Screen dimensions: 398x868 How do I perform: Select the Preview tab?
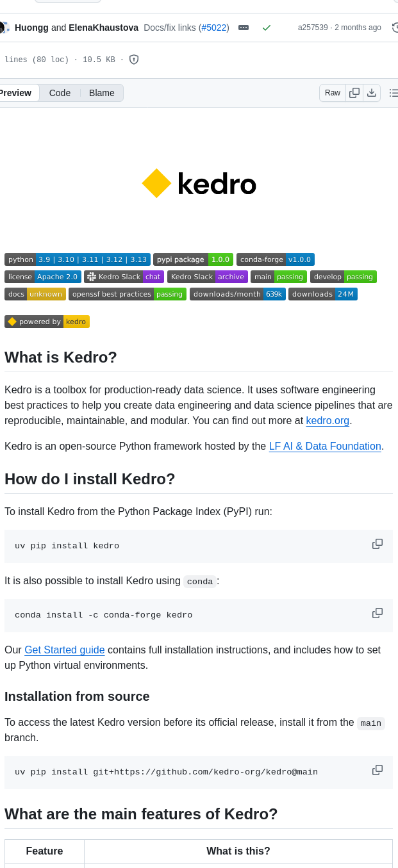point(14,93)
